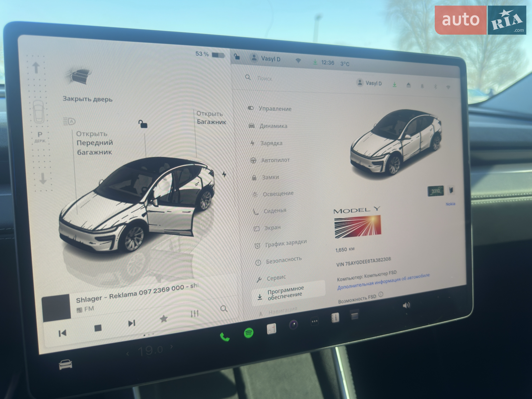This screenshot has height=399, width=532.
Task: Open the owner's manual i icon
Action: (x=335, y=318)
